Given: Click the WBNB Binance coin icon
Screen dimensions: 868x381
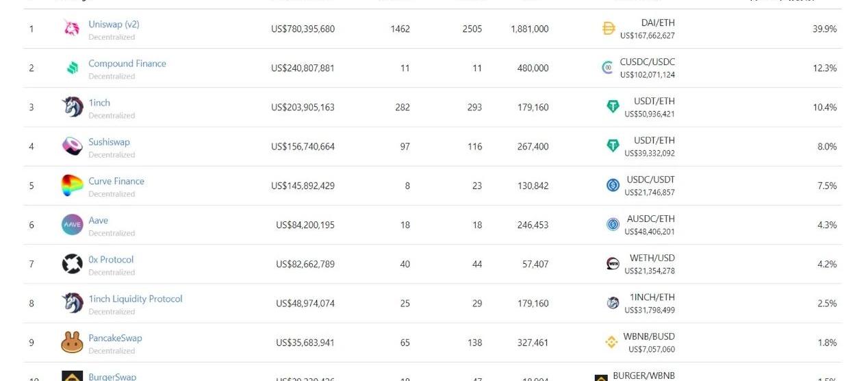Looking at the screenshot, I should coord(611,342).
